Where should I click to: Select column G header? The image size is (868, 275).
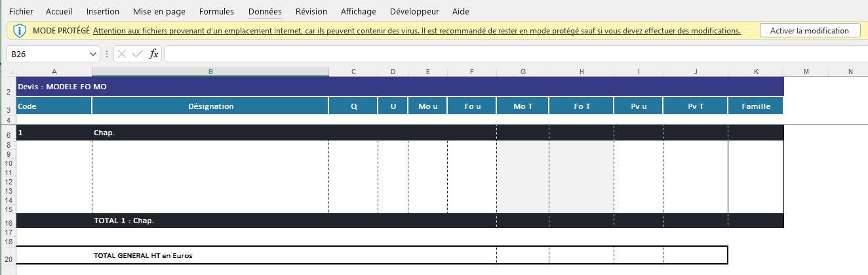[x=523, y=72]
